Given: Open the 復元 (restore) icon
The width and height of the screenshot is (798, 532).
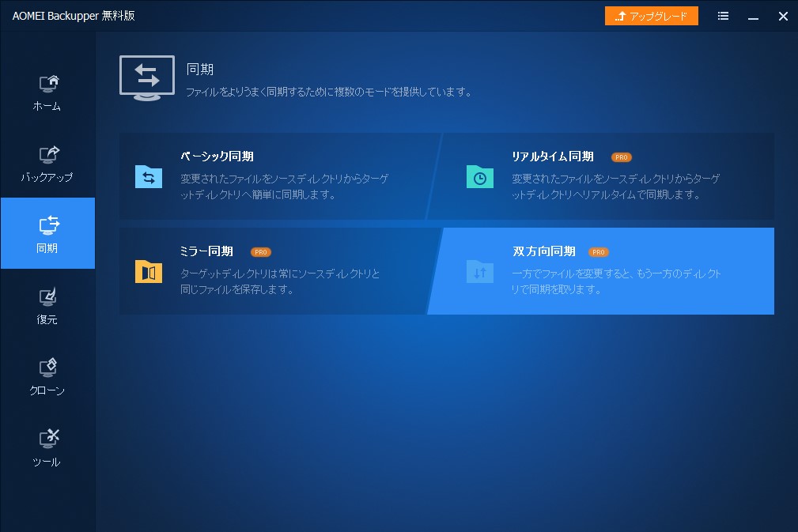Looking at the screenshot, I should pyautogui.click(x=47, y=296).
